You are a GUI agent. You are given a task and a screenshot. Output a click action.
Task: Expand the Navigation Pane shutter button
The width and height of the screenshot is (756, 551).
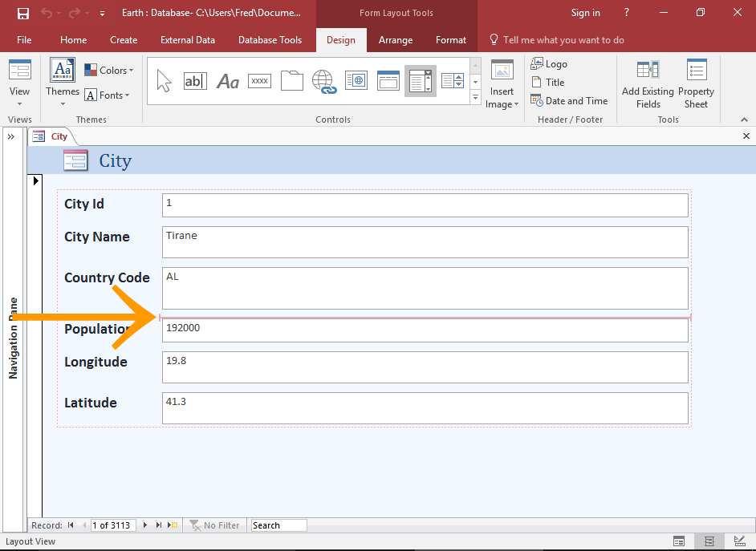(11, 137)
